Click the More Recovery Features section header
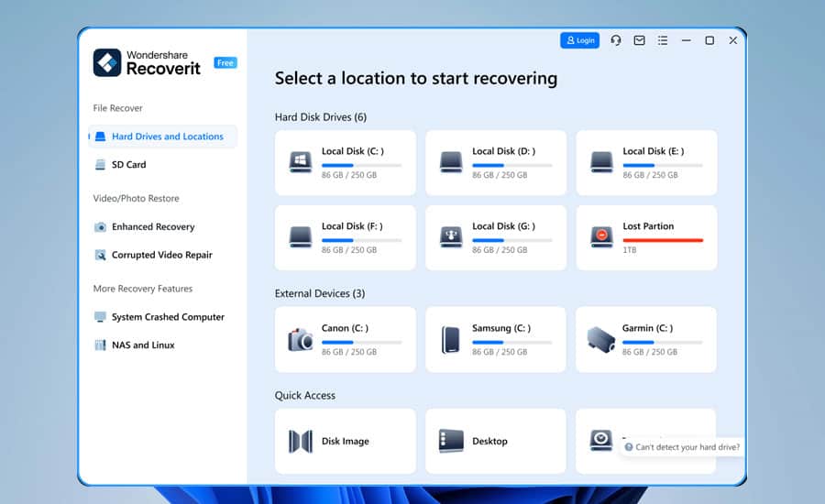This screenshot has width=825, height=504. click(143, 289)
